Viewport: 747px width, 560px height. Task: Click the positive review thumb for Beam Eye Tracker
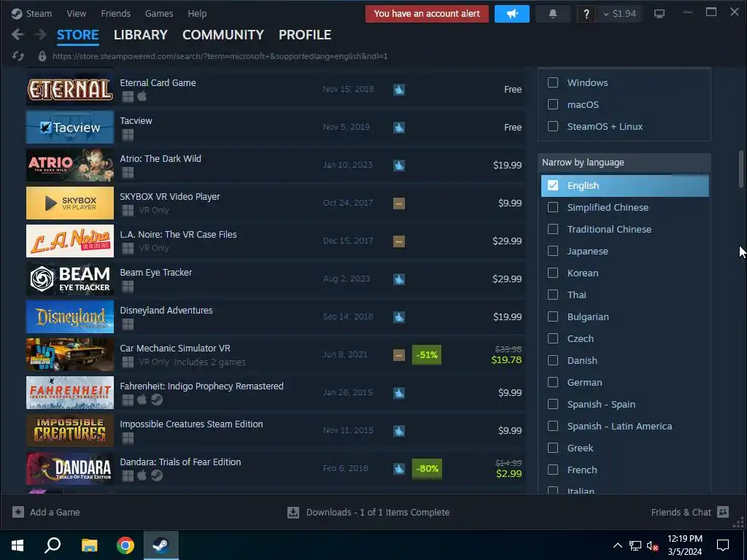(x=399, y=279)
